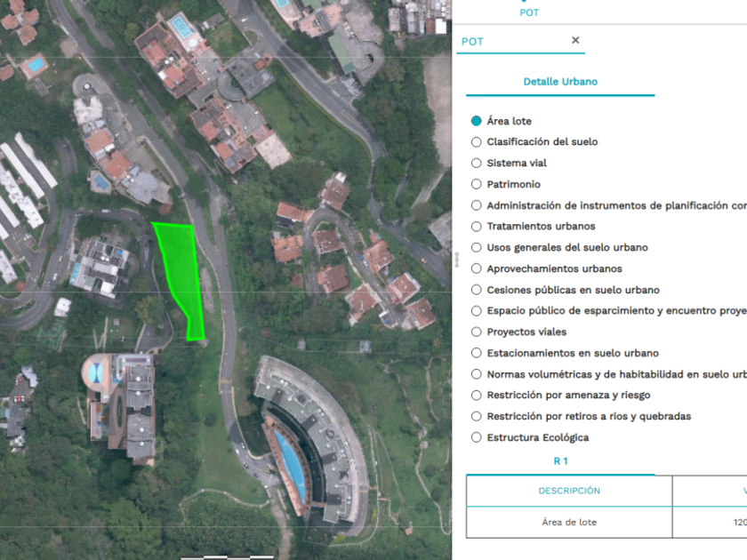Image resolution: width=747 pixels, height=560 pixels.
Task: Select the Área lote radio option
Action: [477, 121]
